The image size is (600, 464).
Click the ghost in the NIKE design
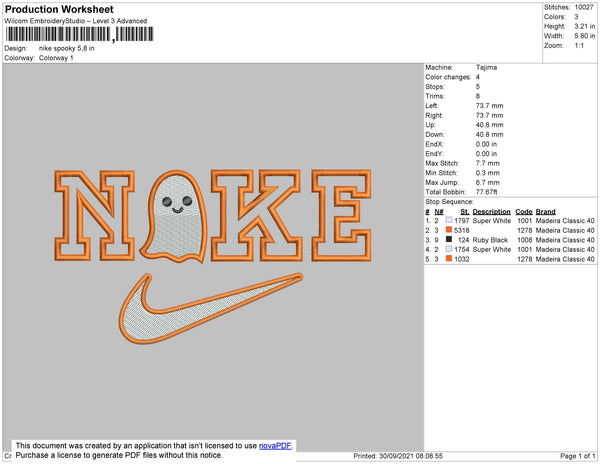coord(175,217)
